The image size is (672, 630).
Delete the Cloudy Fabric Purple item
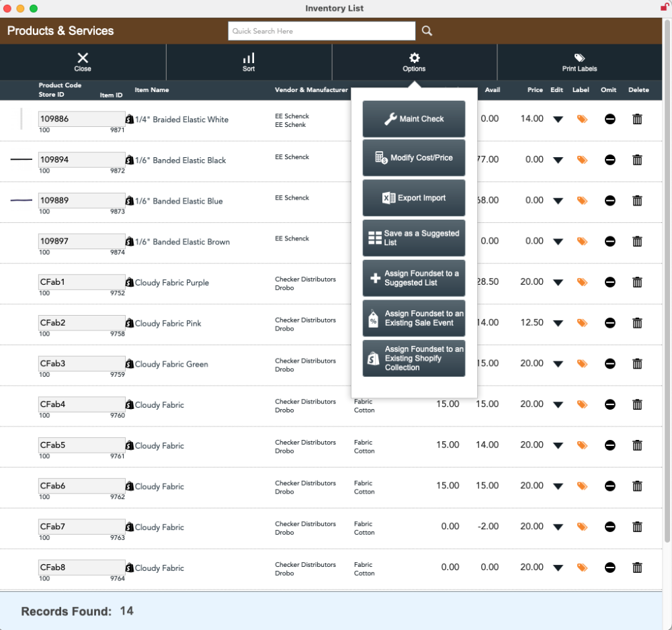(x=637, y=282)
